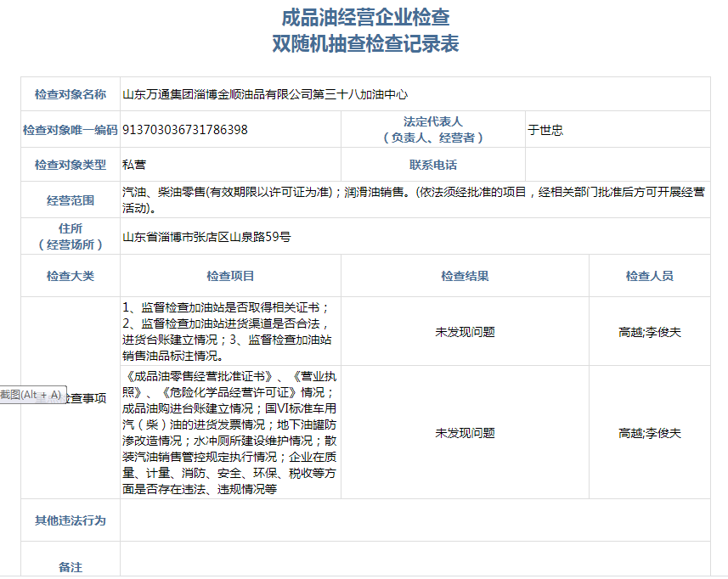Click 未发现问题 in the second inspection row
The image size is (728, 579).
pos(466,433)
